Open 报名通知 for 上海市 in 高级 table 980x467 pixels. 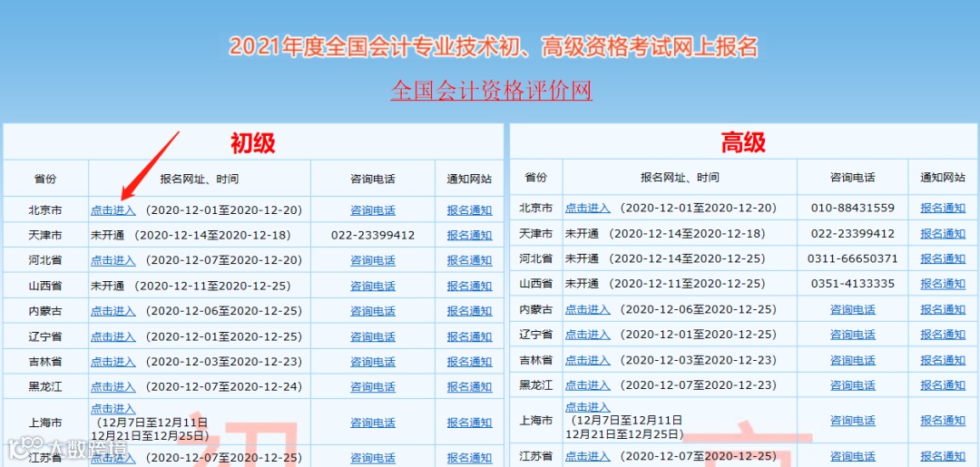tap(943, 421)
